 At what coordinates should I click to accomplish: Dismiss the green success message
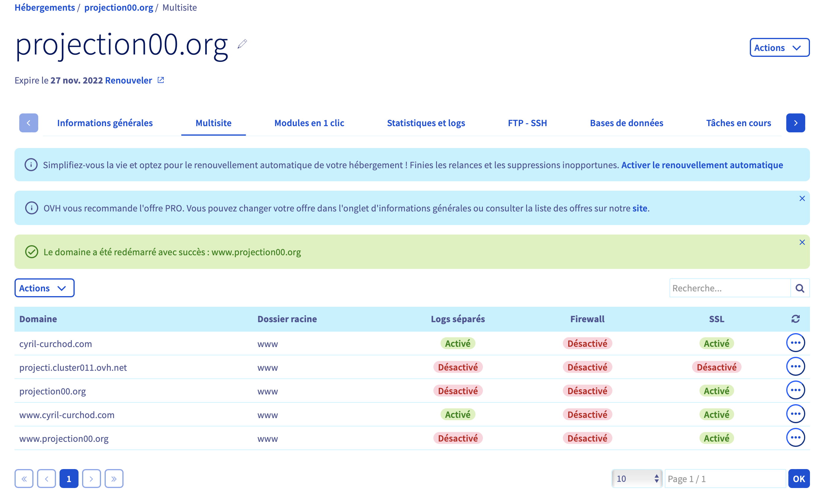[802, 242]
